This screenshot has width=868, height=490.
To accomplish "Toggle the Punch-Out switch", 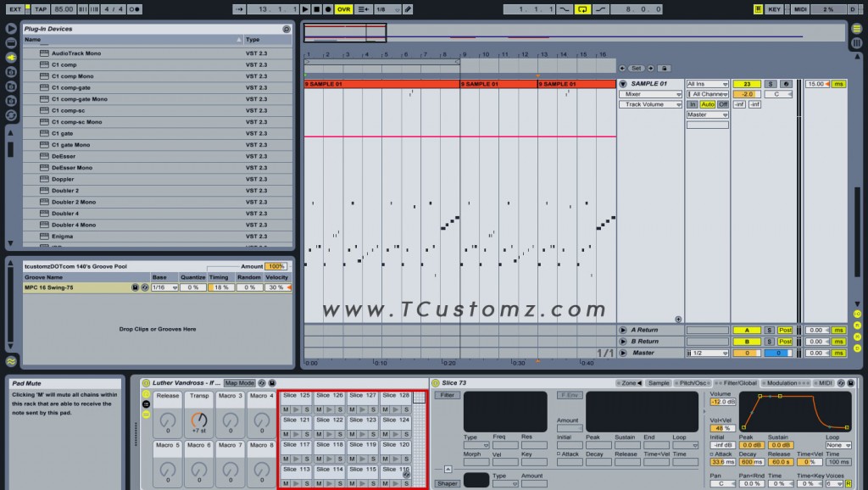I will click(601, 9).
